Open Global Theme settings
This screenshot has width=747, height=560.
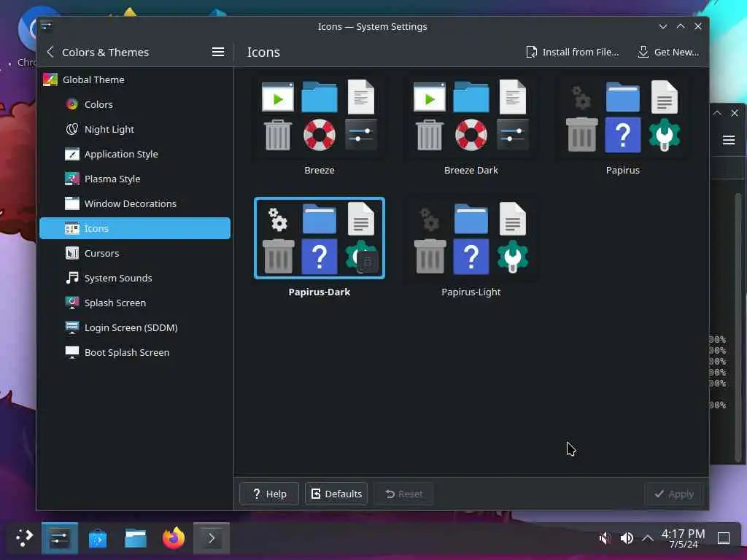coord(135,79)
